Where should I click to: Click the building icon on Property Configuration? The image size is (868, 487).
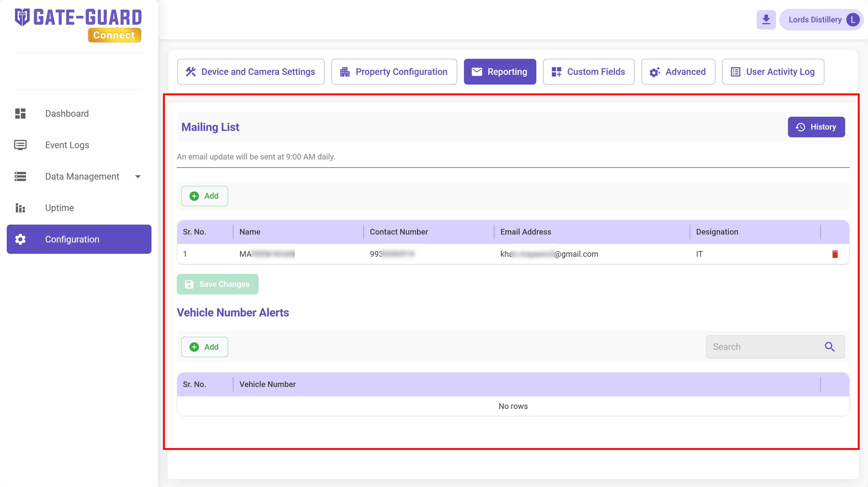[345, 72]
